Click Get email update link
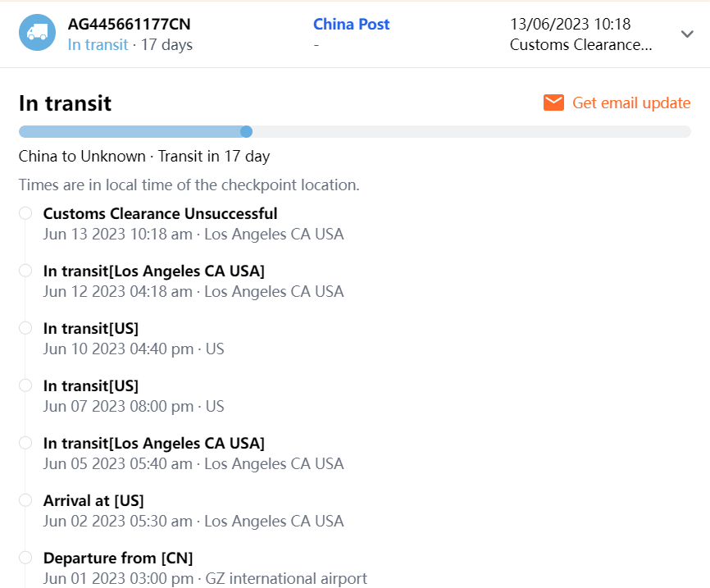Screen dimensions: 710x588 click(631, 103)
